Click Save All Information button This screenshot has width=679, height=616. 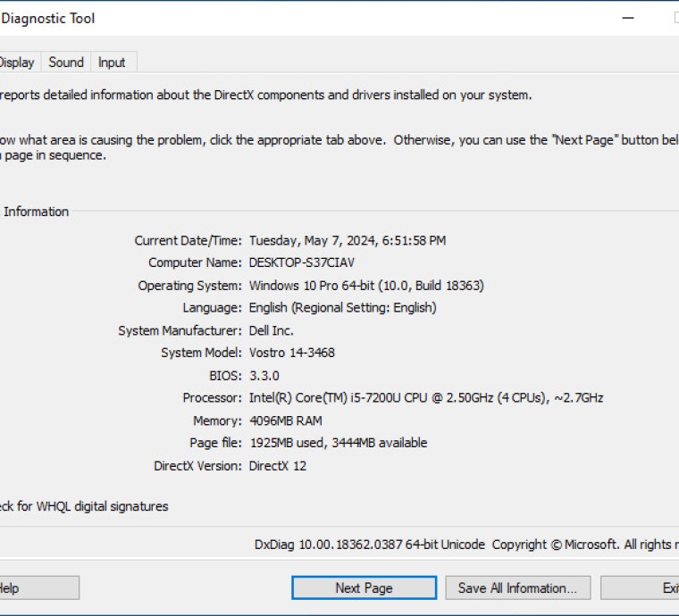coord(518,588)
